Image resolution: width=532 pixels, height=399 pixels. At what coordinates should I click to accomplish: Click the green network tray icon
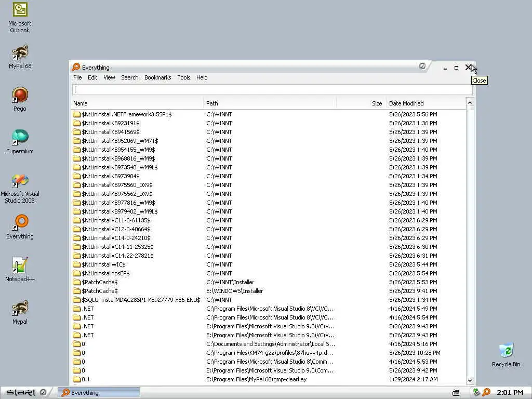click(x=476, y=392)
